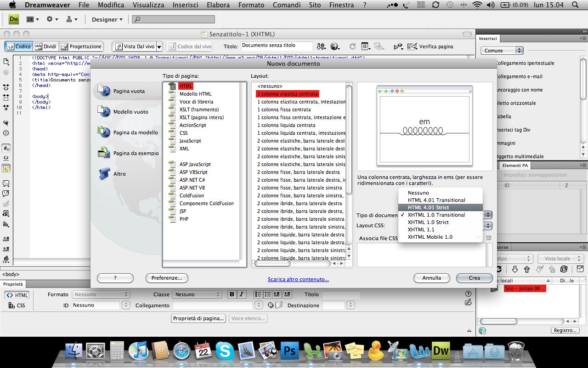Switch Proprietà panel to HTML mode
This screenshot has width=588, height=368.
coord(17,295)
